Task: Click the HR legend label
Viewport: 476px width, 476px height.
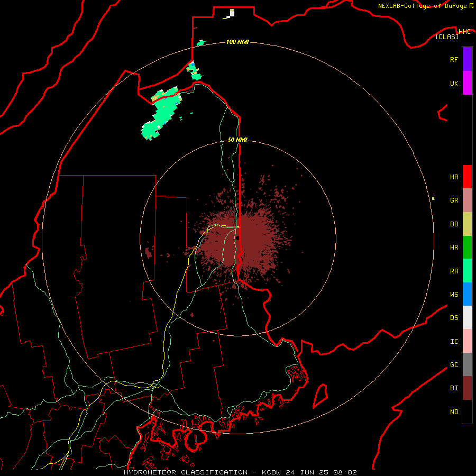Action: click(x=454, y=248)
